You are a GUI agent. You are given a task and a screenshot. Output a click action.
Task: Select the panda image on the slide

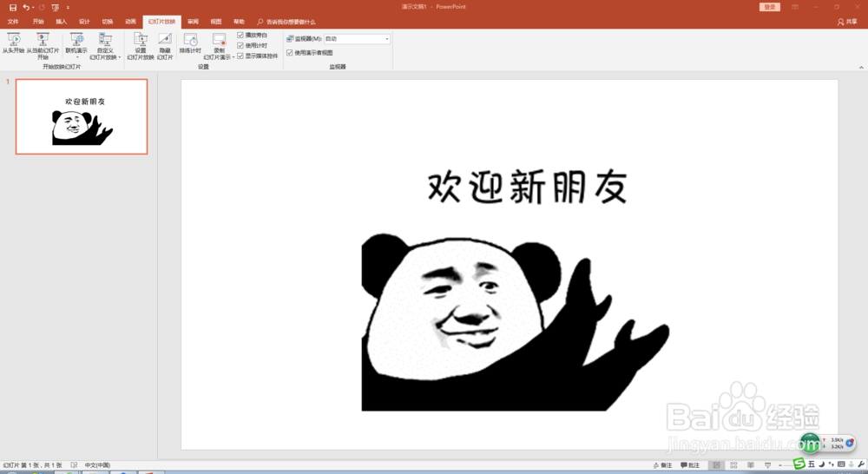click(515, 322)
